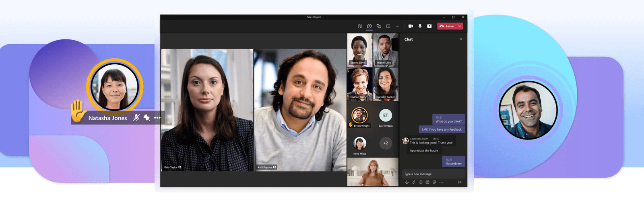Minimize the Sales Report window
Image resolution: width=644 pixels, height=201 pixels.
tap(444, 17)
